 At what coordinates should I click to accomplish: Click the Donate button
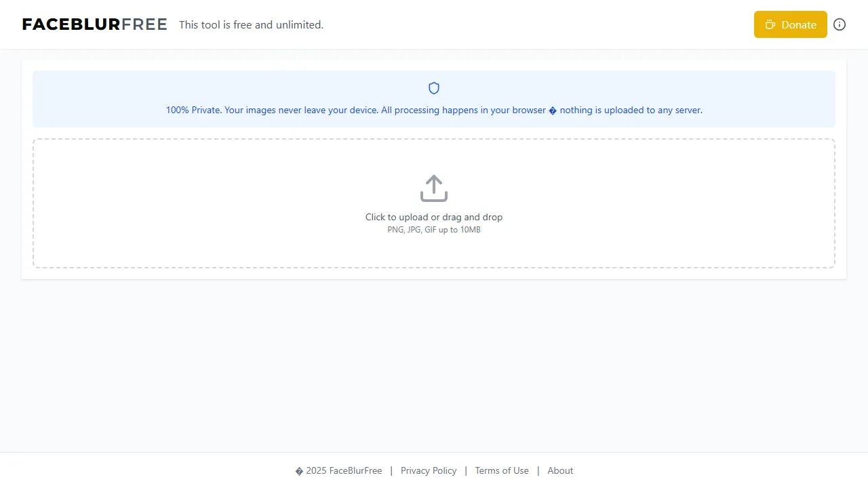tap(790, 24)
